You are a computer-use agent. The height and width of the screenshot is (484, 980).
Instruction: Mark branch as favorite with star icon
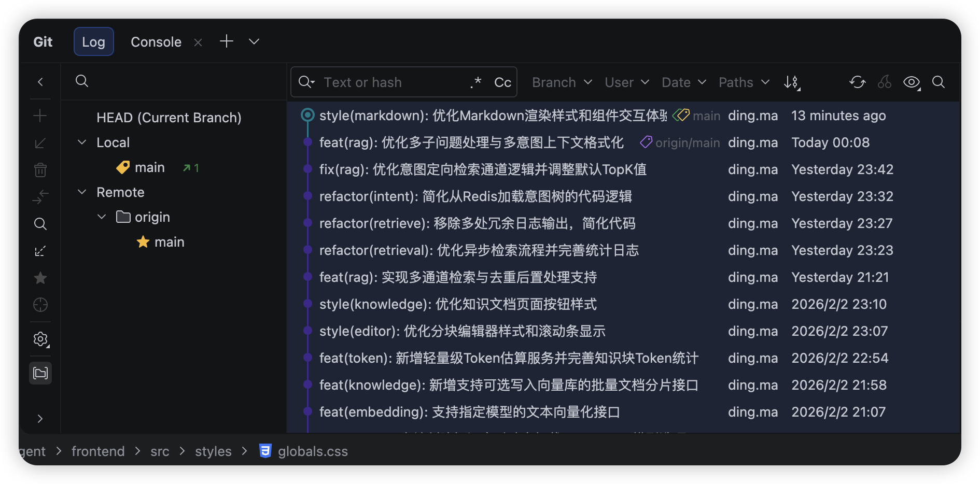[40, 278]
